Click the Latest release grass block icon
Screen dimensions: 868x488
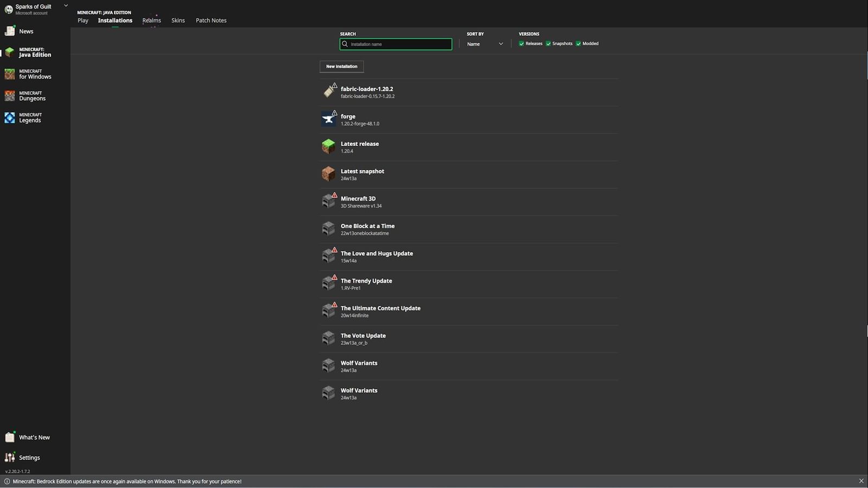point(328,146)
